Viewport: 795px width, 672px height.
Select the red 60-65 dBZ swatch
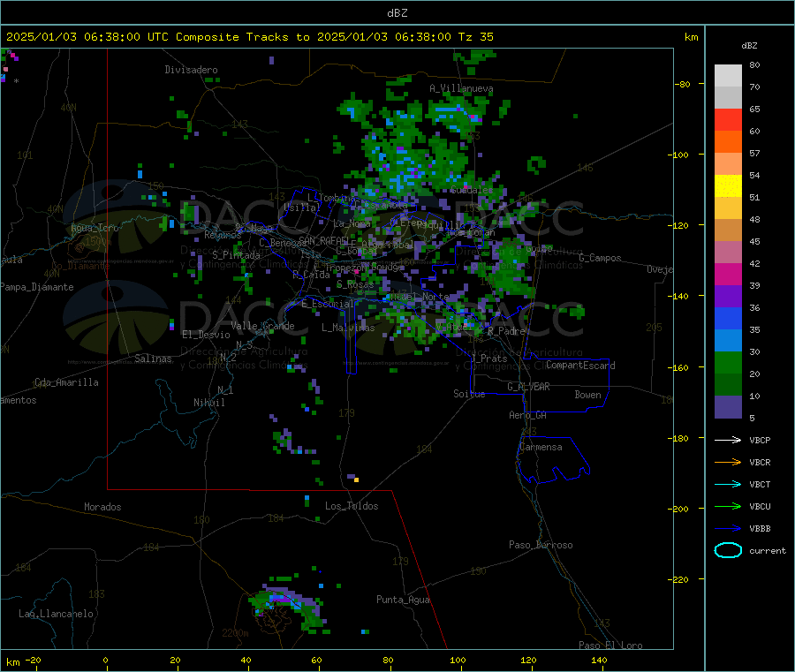pos(728,119)
